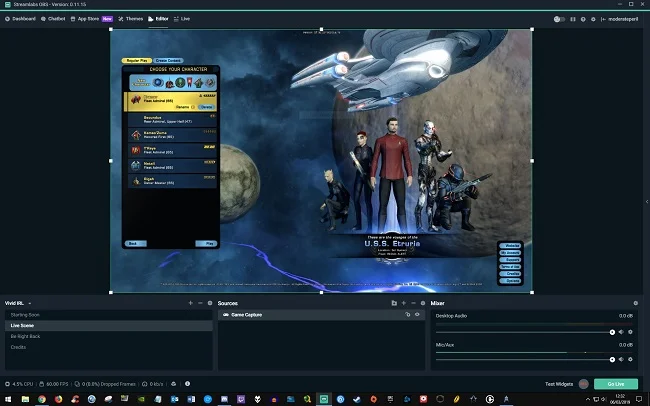
Task: Open source properties gear in Sources panel
Action: tap(423, 303)
